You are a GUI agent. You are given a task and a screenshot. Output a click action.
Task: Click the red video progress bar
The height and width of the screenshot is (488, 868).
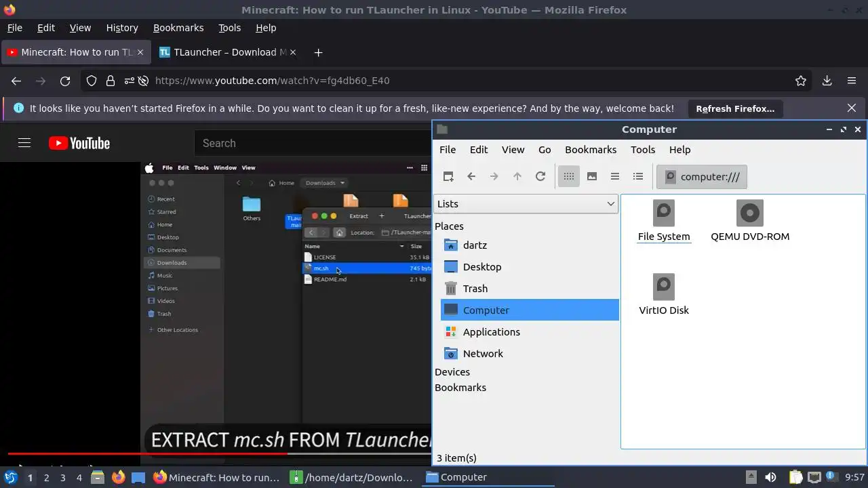[x=146, y=453]
